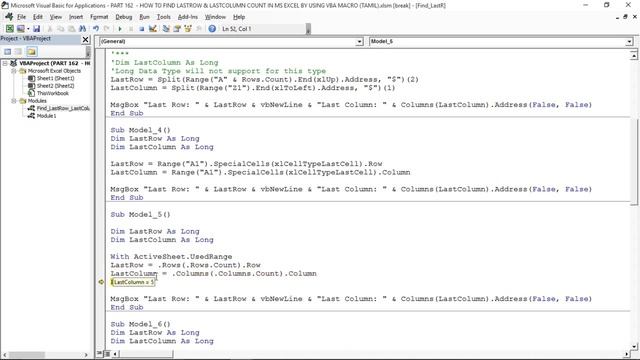Click the 'Sub Model_6()' code line
The width and height of the screenshot is (640, 360).
(x=140, y=324)
